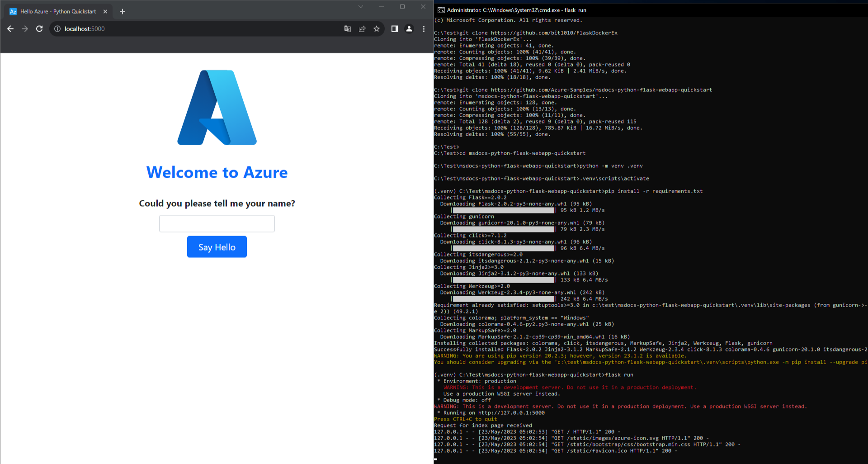868x464 pixels.
Task: Click the gunicorn-20.1.0 download progress bar
Action: [504, 229]
